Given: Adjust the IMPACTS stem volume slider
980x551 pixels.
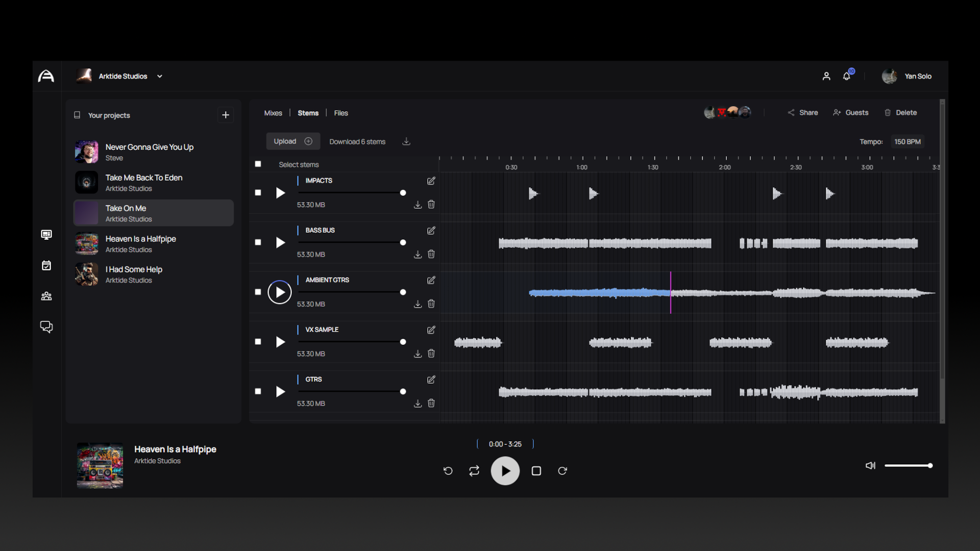Looking at the screenshot, I should pyautogui.click(x=352, y=193).
